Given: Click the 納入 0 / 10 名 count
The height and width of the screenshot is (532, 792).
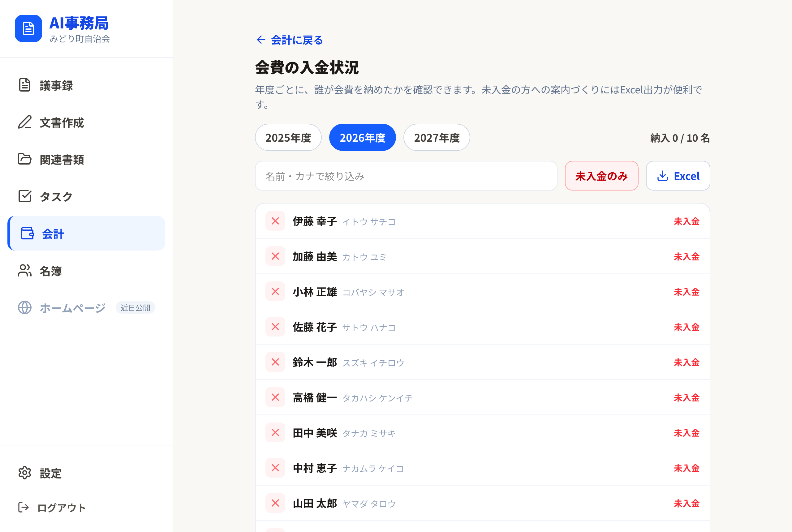Looking at the screenshot, I should tap(680, 138).
